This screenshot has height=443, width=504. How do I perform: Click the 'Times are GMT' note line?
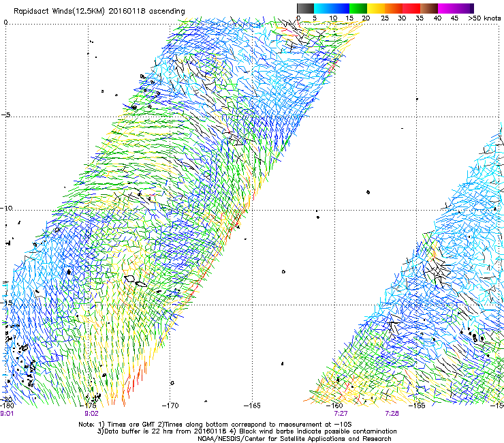215,425
